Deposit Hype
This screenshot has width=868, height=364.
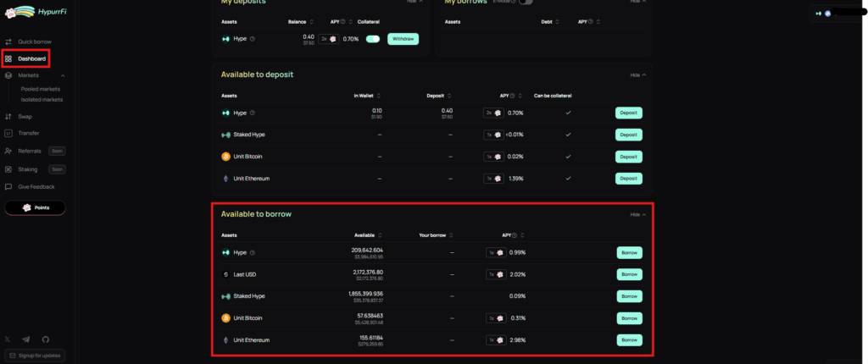click(629, 113)
